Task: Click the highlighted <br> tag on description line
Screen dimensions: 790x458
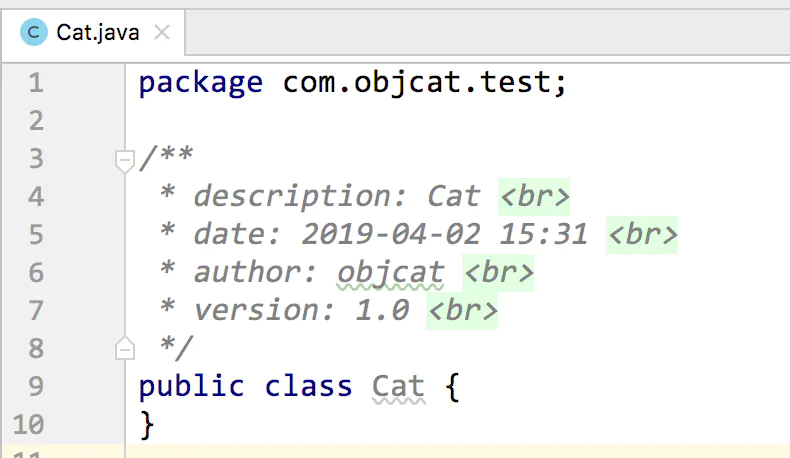Action: tap(534, 197)
